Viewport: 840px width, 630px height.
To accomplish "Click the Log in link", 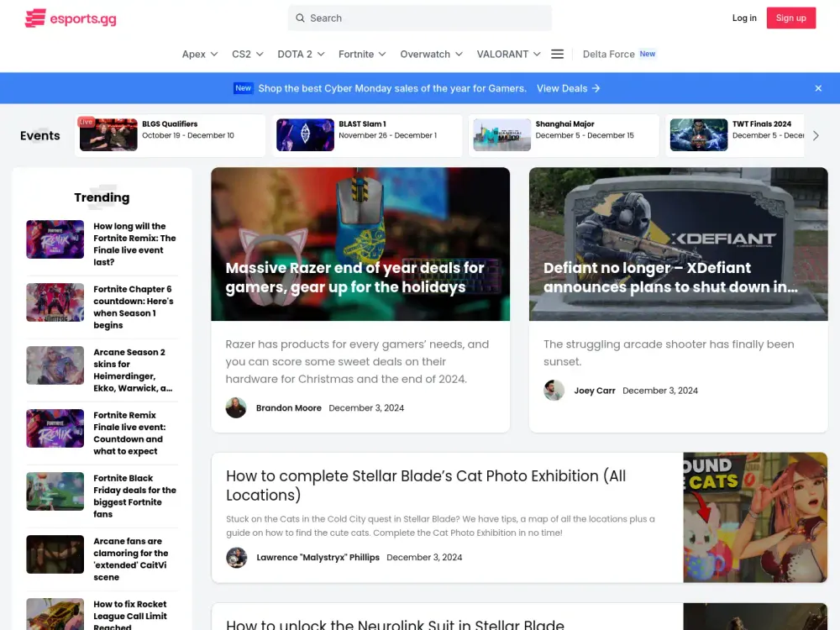I will [x=743, y=18].
